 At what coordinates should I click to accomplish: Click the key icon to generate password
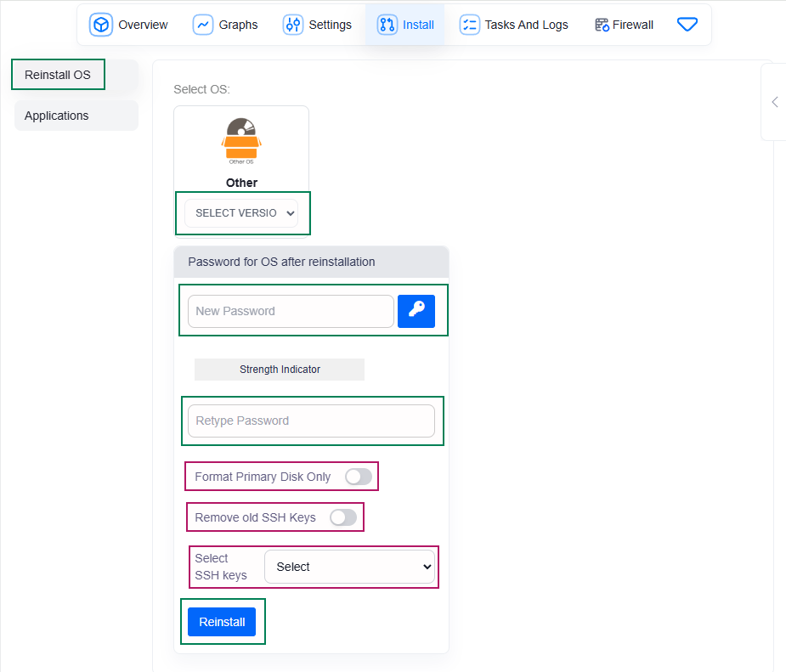pos(416,311)
